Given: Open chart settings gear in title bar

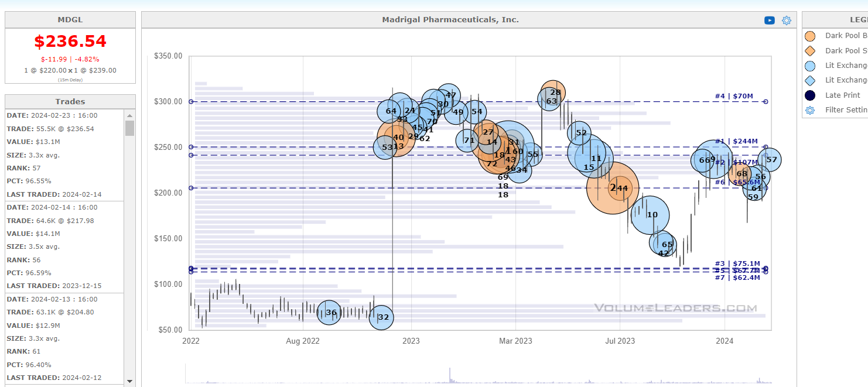Looking at the screenshot, I should point(787,20).
